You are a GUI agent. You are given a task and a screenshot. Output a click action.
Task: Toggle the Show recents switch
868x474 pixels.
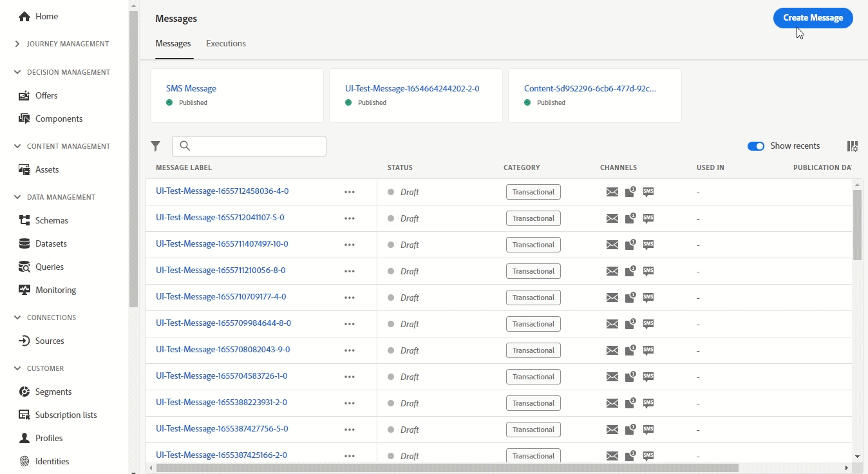[x=755, y=146]
